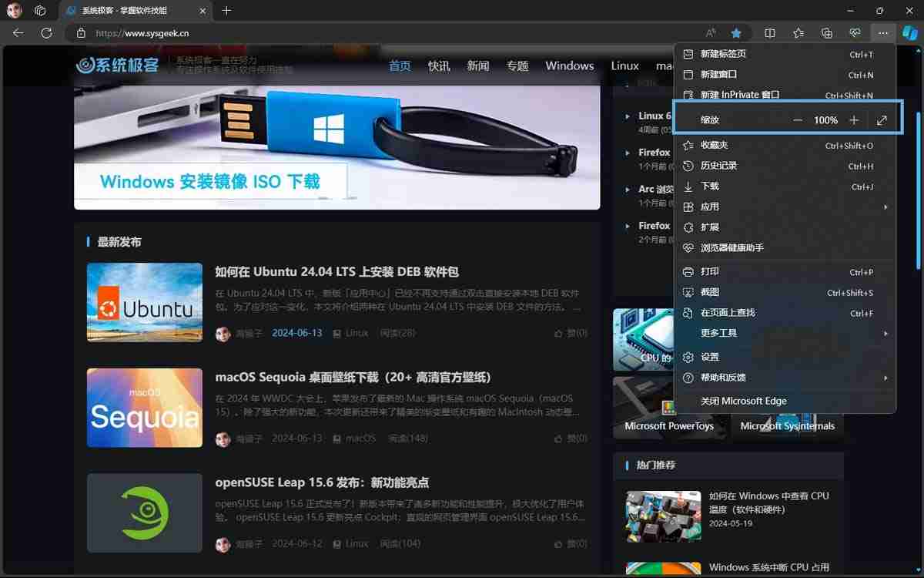Click the split screen toolbar icon
Image resolution: width=924 pixels, height=578 pixels.
tap(769, 33)
